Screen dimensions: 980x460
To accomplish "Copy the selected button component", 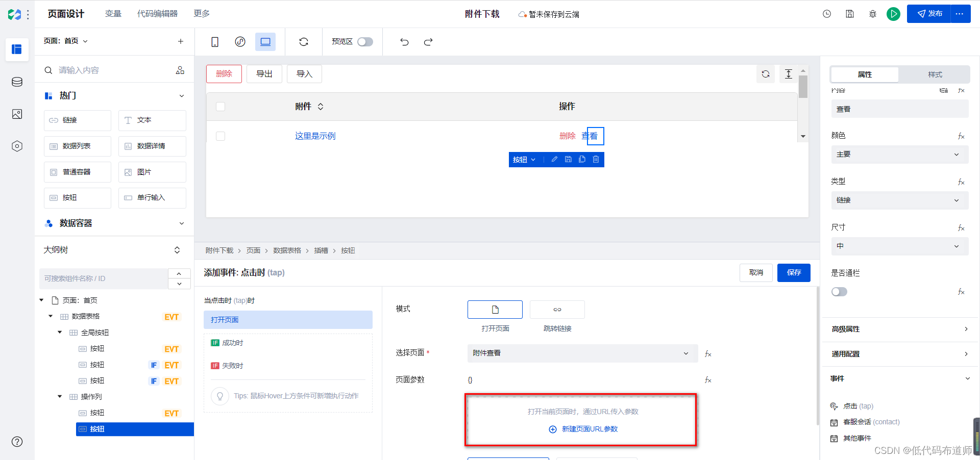I will pos(582,159).
